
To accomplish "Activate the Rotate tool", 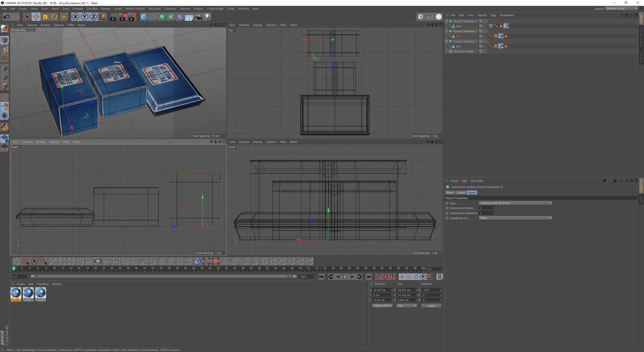I will (x=54, y=16).
